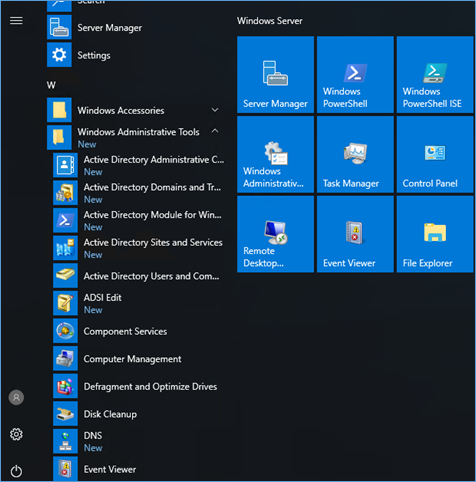Open Active Directory Sites and Services icon
The width and height of the screenshot is (476, 482).
(65, 248)
